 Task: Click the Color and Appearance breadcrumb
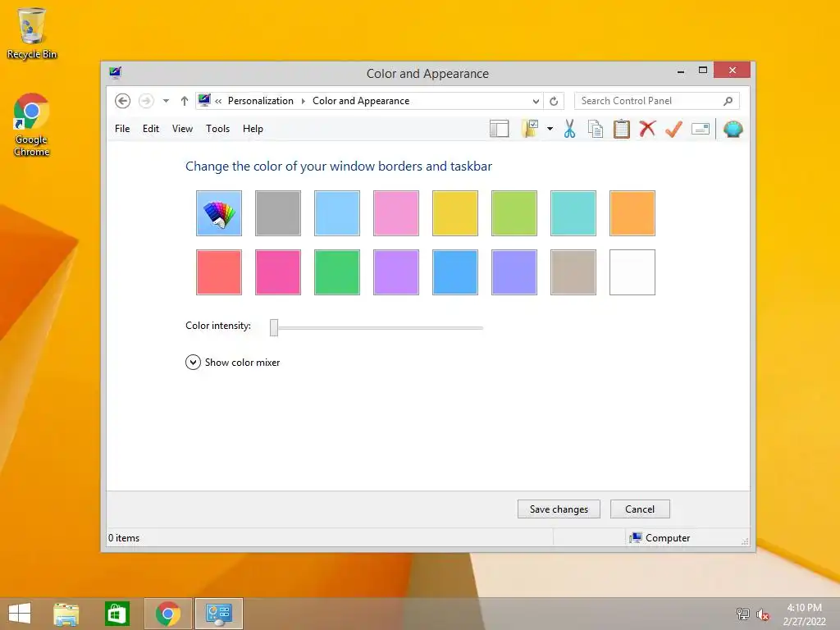(x=361, y=101)
